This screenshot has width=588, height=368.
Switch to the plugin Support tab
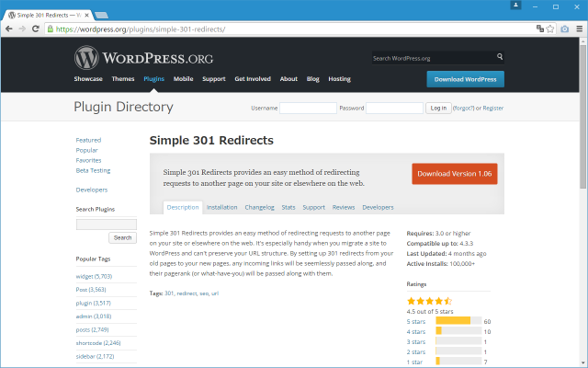tap(314, 207)
